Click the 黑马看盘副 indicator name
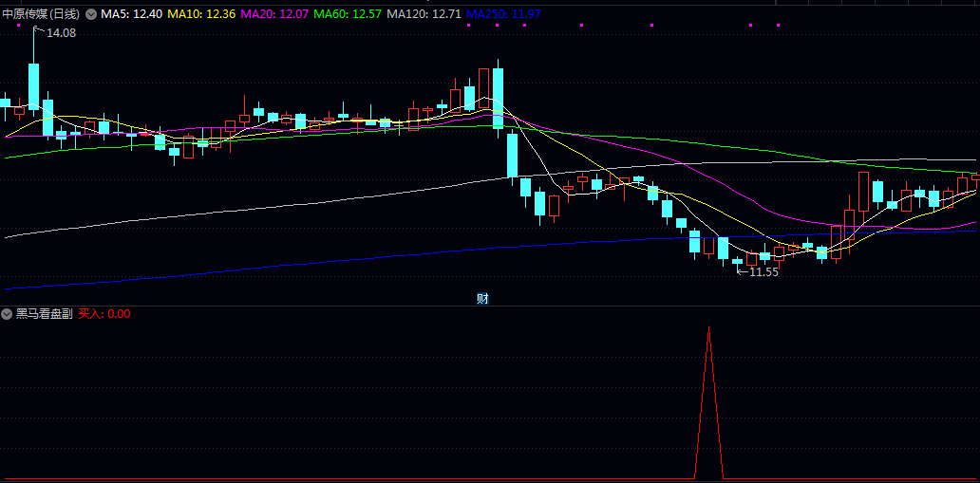 [45, 314]
